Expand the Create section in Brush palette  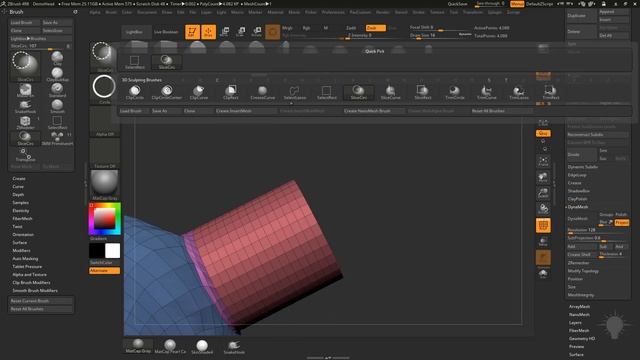coord(19,178)
